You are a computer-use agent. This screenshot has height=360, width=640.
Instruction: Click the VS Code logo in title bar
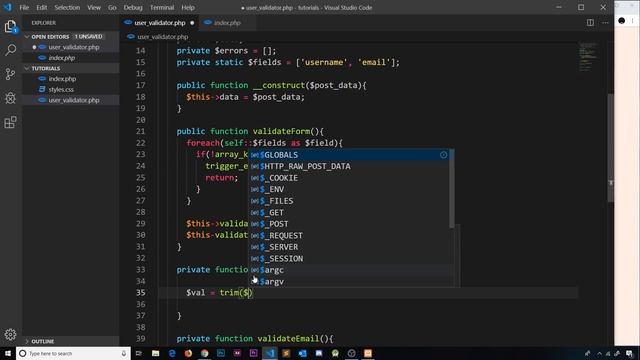(x=8, y=7)
